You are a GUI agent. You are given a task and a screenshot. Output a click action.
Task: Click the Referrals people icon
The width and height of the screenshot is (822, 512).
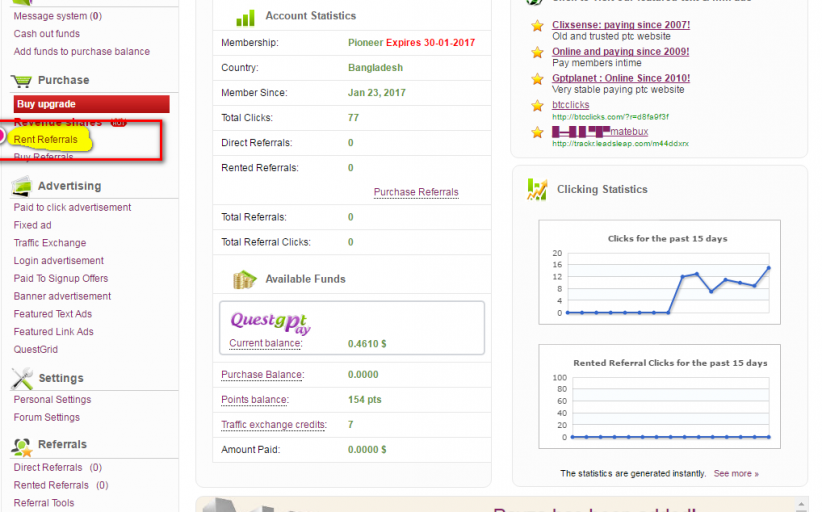coord(22,446)
